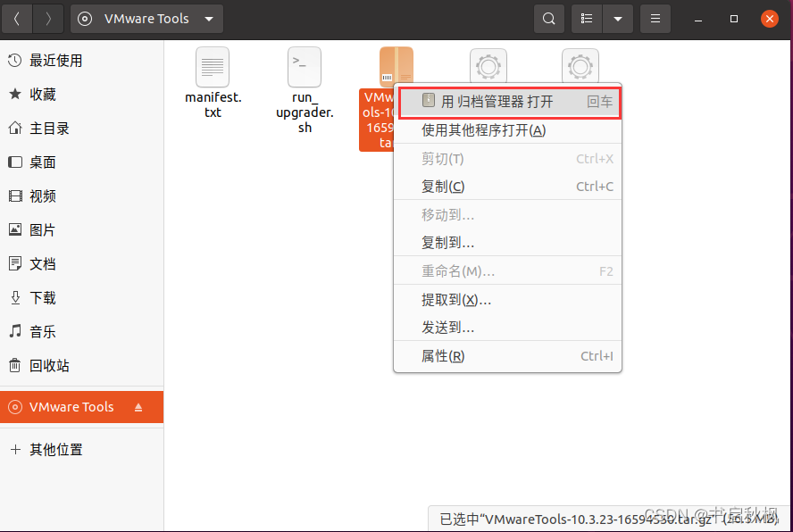
Task: Open the 音乐 folder in the sidebar
Action: click(81, 332)
